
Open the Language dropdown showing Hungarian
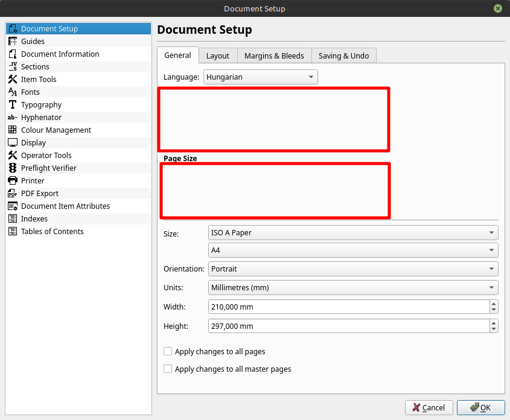pyautogui.click(x=260, y=77)
